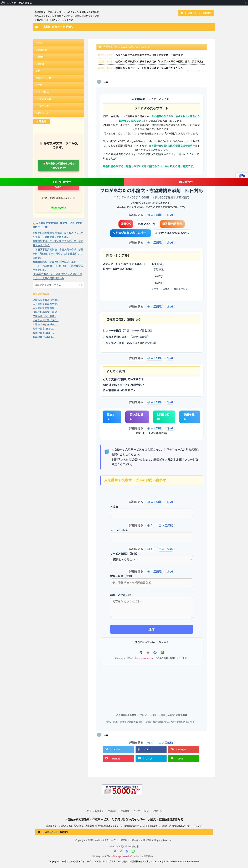This screenshot has width=248, height=868.
Task: Share the page via the Google+ button
Action: tap(184, 749)
